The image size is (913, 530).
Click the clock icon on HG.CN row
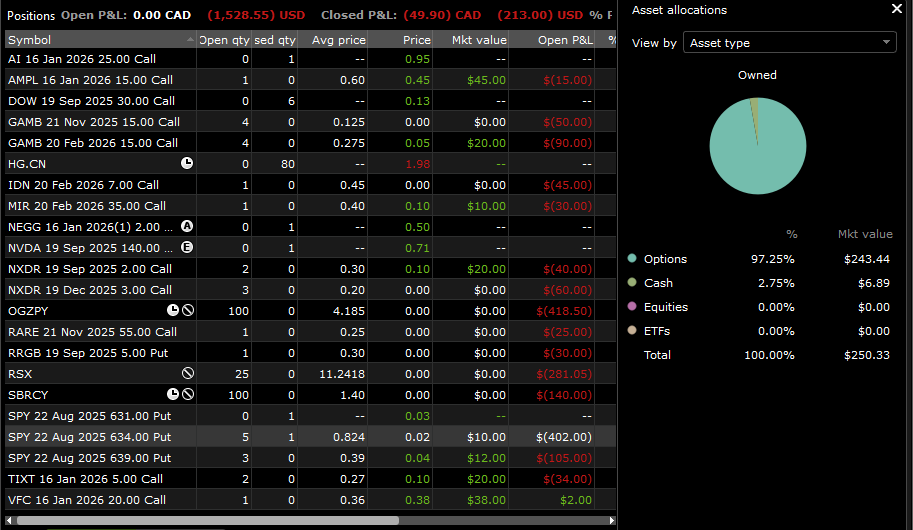click(x=186, y=163)
